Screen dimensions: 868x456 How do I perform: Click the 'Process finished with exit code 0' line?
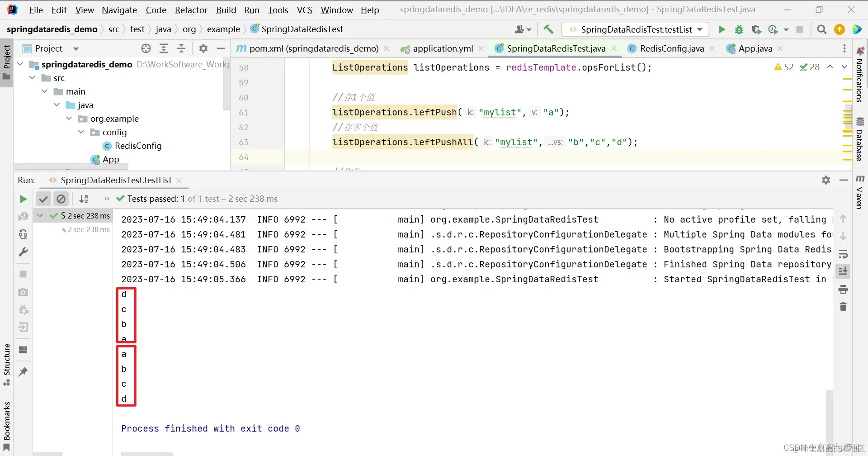tap(210, 428)
